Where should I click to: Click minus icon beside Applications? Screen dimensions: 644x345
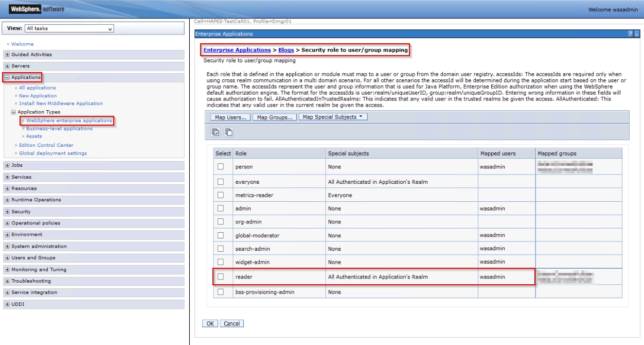(7, 78)
